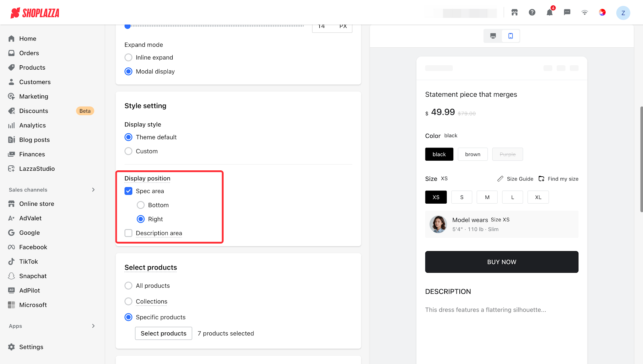The width and height of the screenshot is (643, 364).
Task: Choose Custom display style
Action: click(128, 151)
